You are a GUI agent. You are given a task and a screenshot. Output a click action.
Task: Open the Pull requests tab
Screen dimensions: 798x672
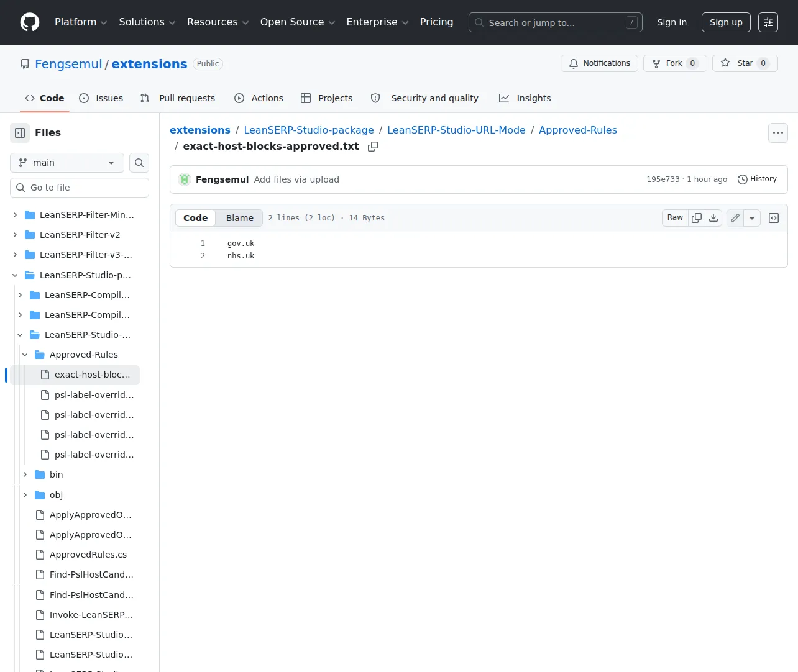(178, 98)
